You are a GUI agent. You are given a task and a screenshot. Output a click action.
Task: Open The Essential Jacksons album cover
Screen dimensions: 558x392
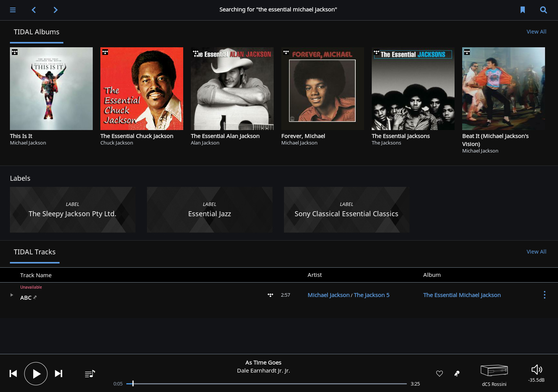(x=413, y=88)
